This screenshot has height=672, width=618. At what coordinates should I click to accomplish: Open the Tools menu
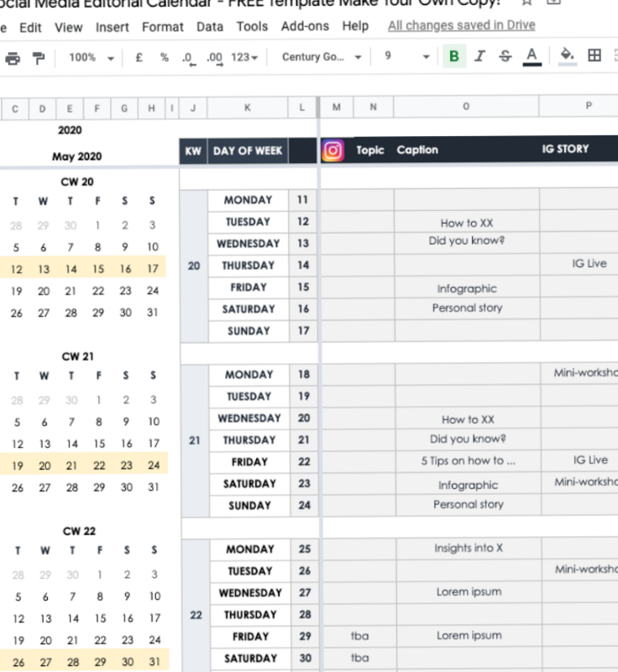click(252, 27)
